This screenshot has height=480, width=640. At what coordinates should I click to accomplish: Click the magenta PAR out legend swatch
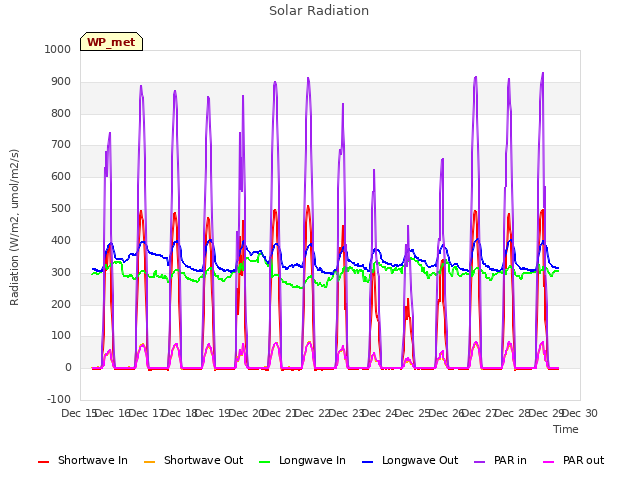pyautogui.click(x=549, y=462)
